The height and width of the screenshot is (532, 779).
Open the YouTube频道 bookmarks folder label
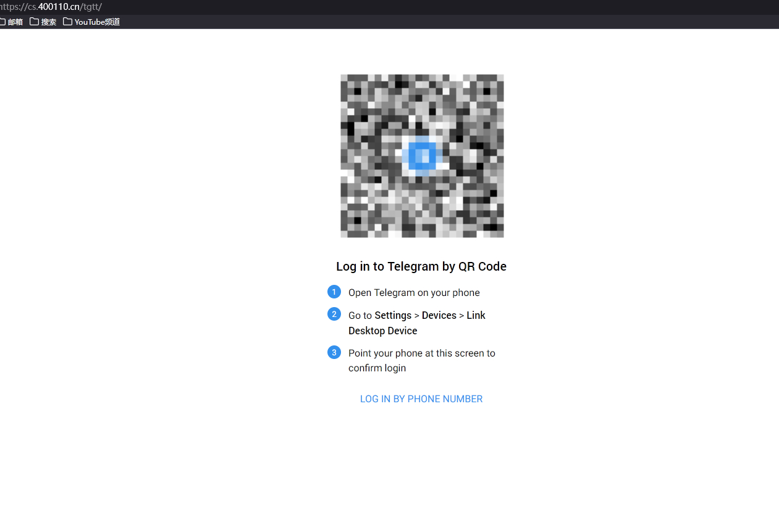click(x=97, y=22)
